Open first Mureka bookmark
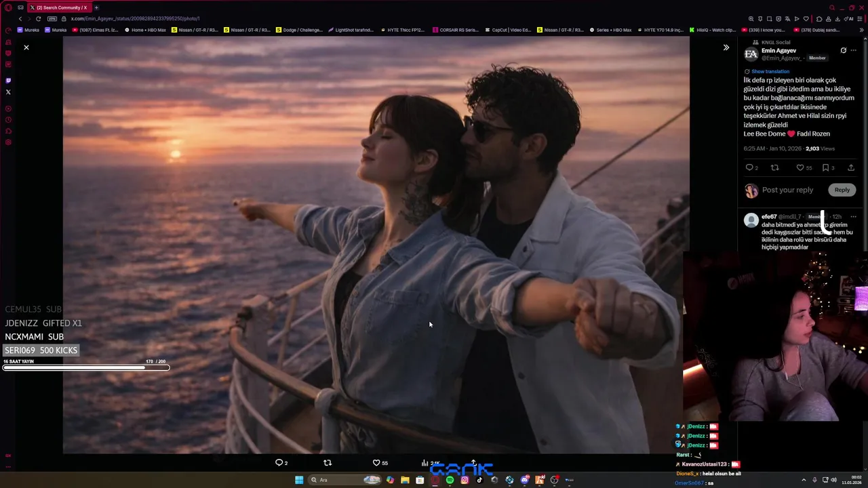Viewport: 868px width, 488px height. pyautogui.click(x=28, y=30)
